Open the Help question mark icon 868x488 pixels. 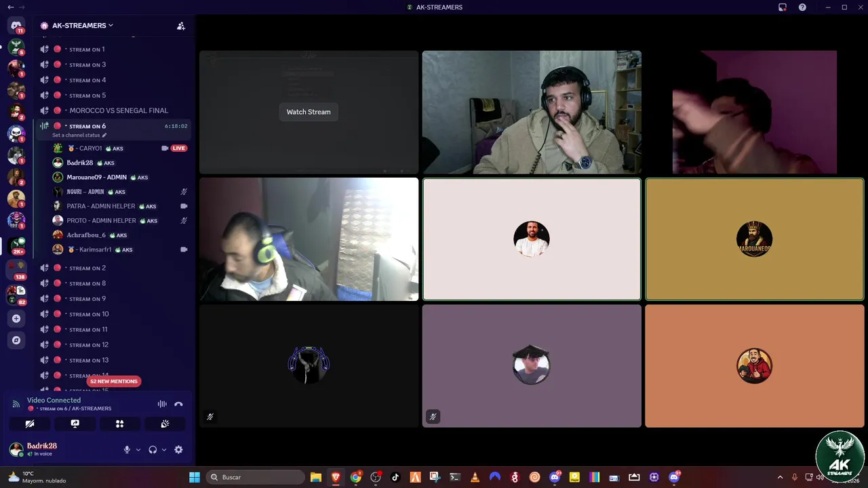click(x=802, y=7)
